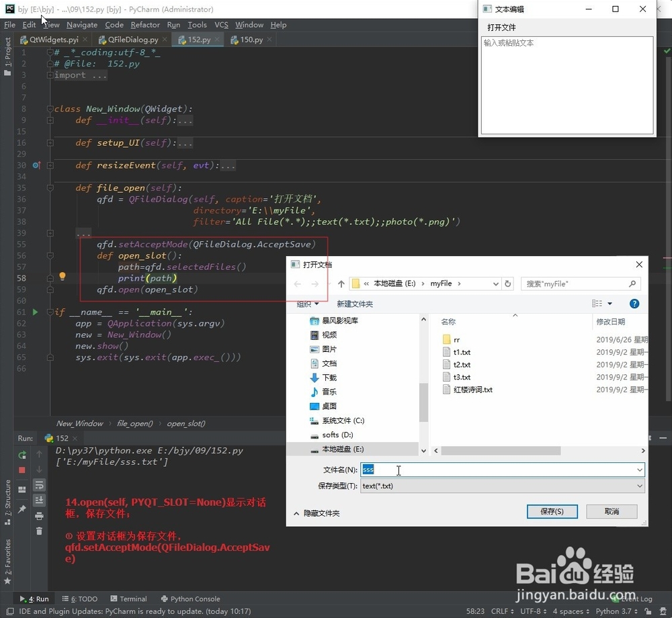Click the blue help question mark icon
Image resolution: width=672 pixels, height=618 pixels.
coord(634,304)
